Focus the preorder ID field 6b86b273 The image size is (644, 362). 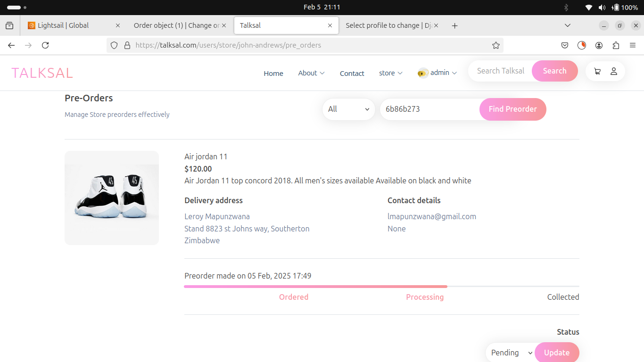pyautogui.click(x=430, y=109)
